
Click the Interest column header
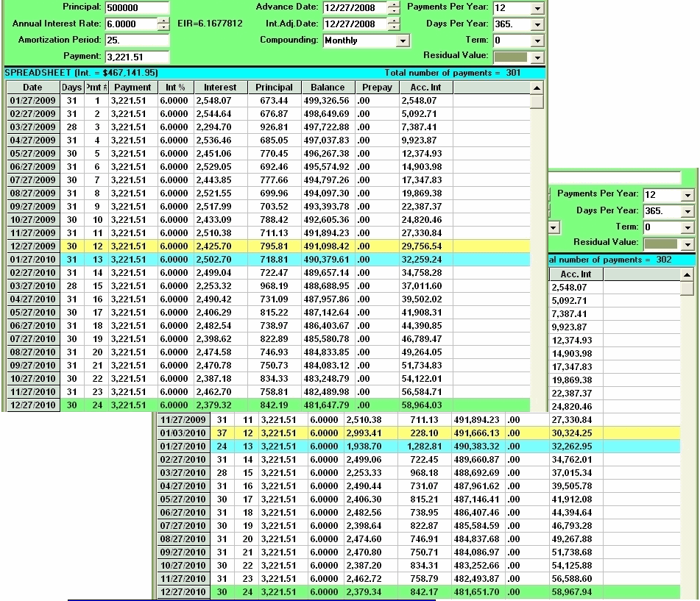coord(220,88)
